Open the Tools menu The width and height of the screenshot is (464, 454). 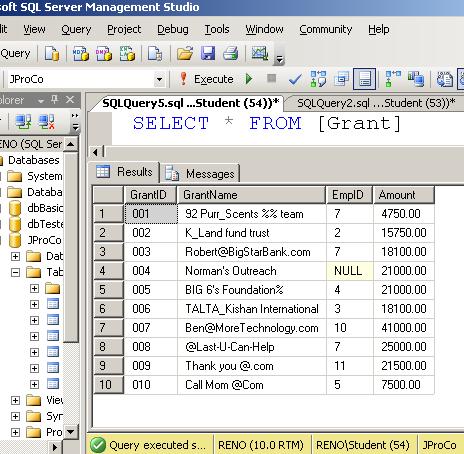pyautogui.click(x=217, y=29)
